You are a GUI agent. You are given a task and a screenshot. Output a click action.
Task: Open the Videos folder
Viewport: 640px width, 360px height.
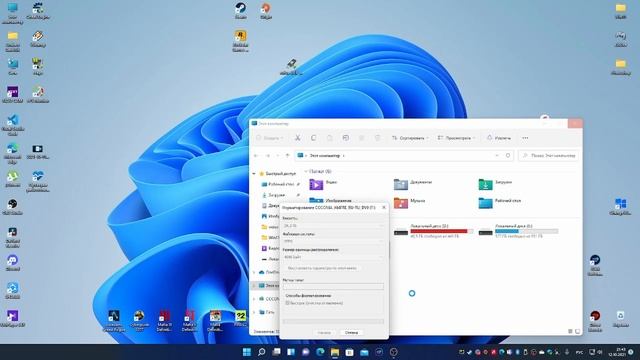(324, 184)
